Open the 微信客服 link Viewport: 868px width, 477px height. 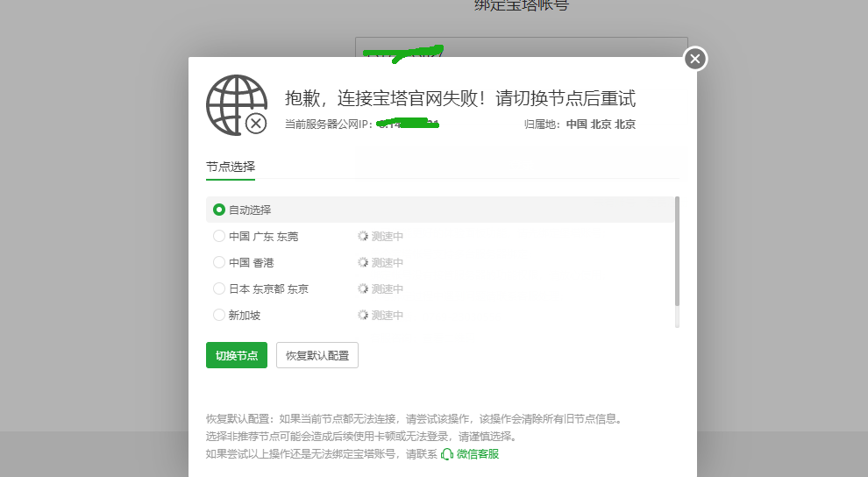478,454
